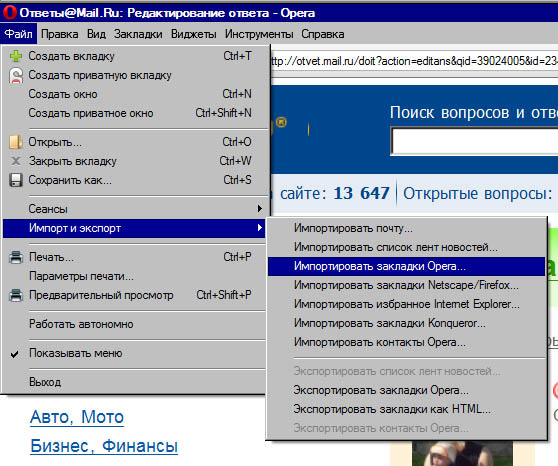
Task: Click the 13 647 site counter
Action: pyautogui.click(x=361, y=194)
